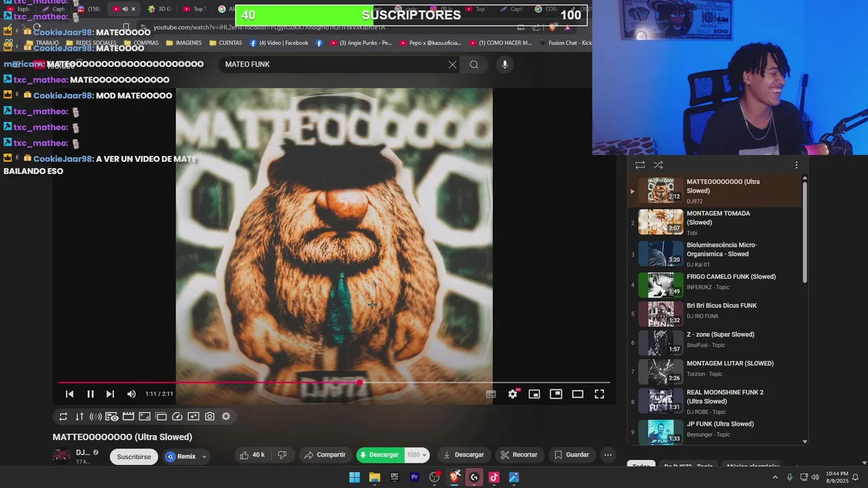Open Premiere Pro from the taskbar

click(414, 477)
